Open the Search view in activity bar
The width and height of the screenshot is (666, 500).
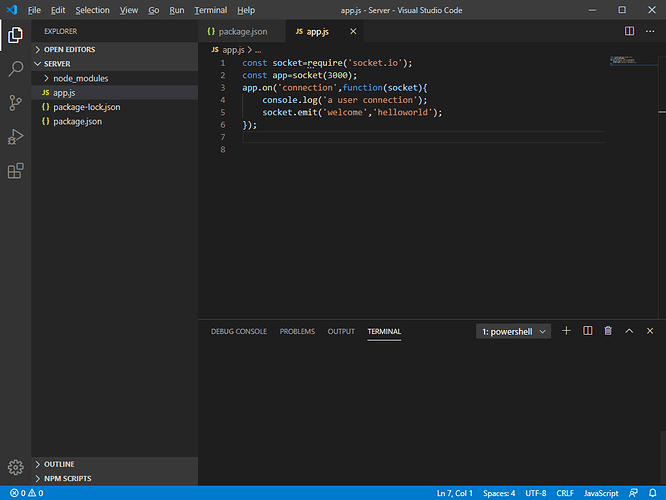point(15,69)
